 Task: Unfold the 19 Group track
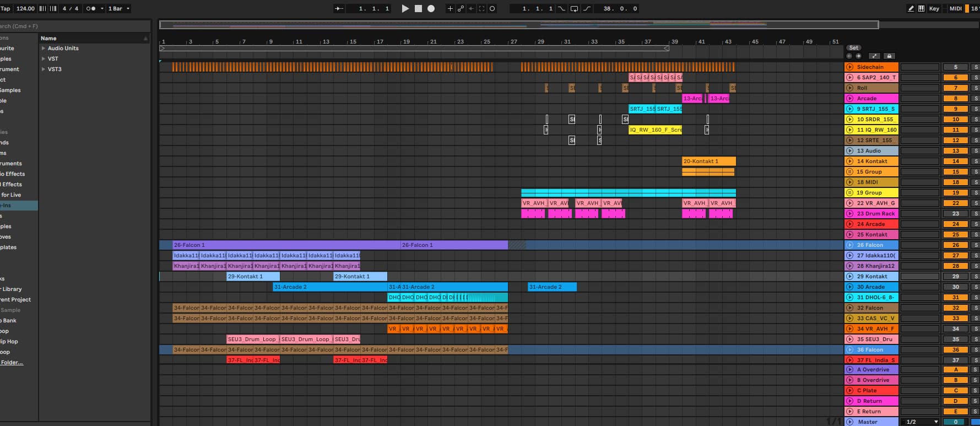coord(849,193)
